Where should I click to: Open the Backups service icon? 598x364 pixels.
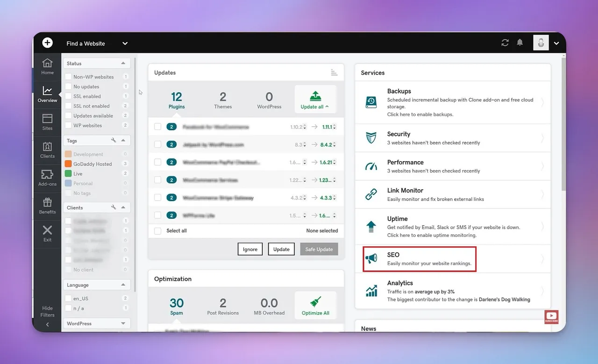(371, 102)
